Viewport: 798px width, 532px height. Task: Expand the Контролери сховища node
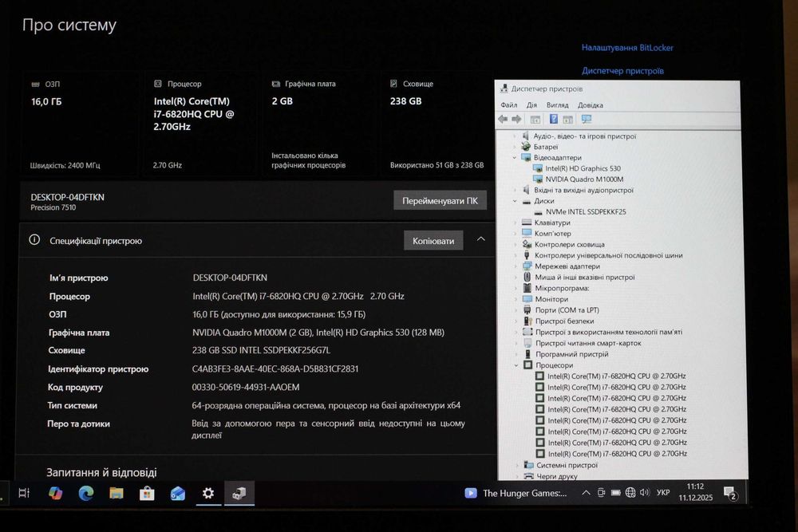coord(515,244)
